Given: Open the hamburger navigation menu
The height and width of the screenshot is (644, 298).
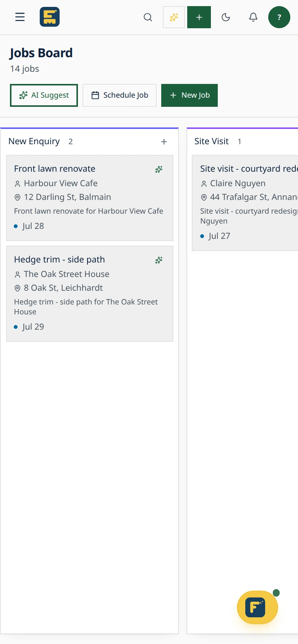Looking at the screenshot, I should 20,17.
